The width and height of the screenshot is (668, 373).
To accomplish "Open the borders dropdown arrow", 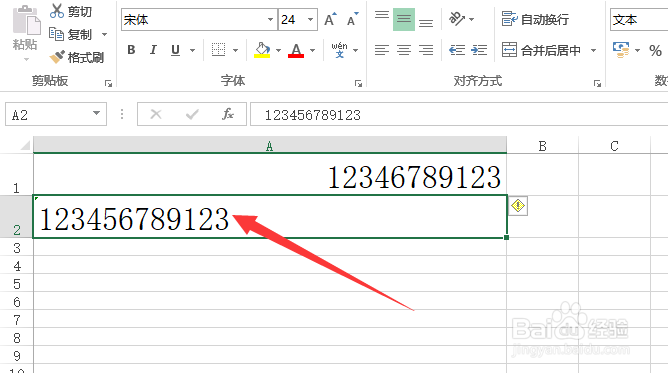I will click(x=236, y=51).
